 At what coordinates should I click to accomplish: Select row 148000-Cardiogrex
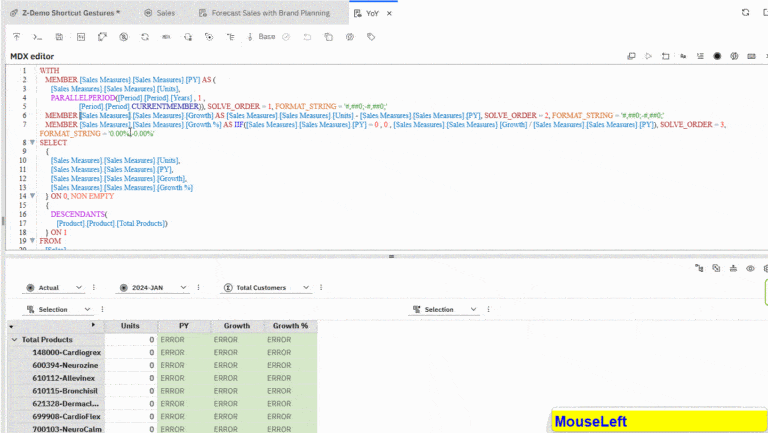(x=56, y=353)
